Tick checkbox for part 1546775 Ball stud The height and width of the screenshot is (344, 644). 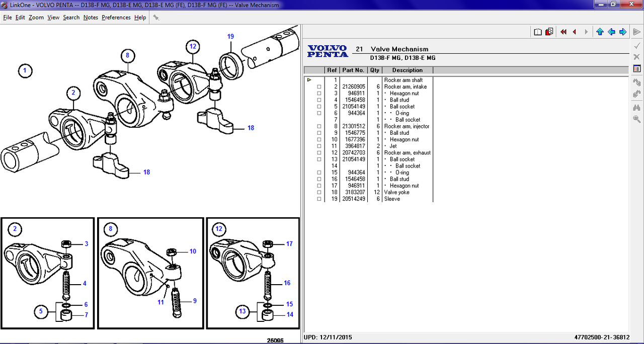pyautogui.click(x=319, y=133)
